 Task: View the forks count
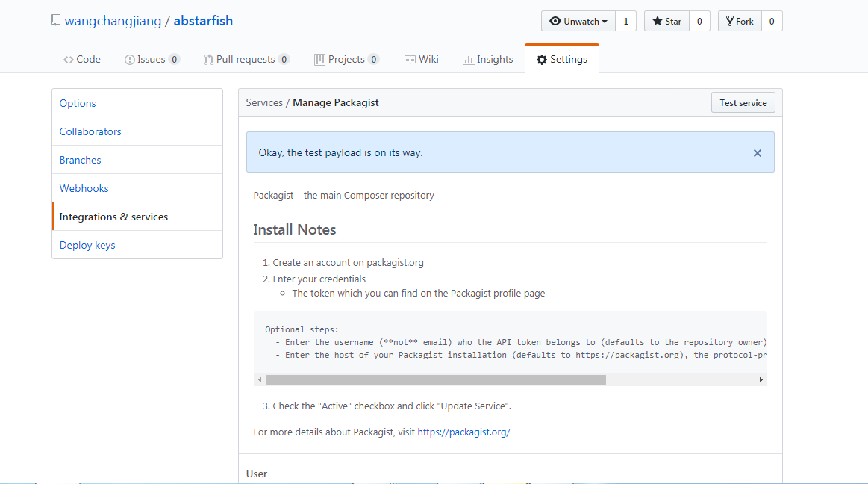[x=772, y=21]
